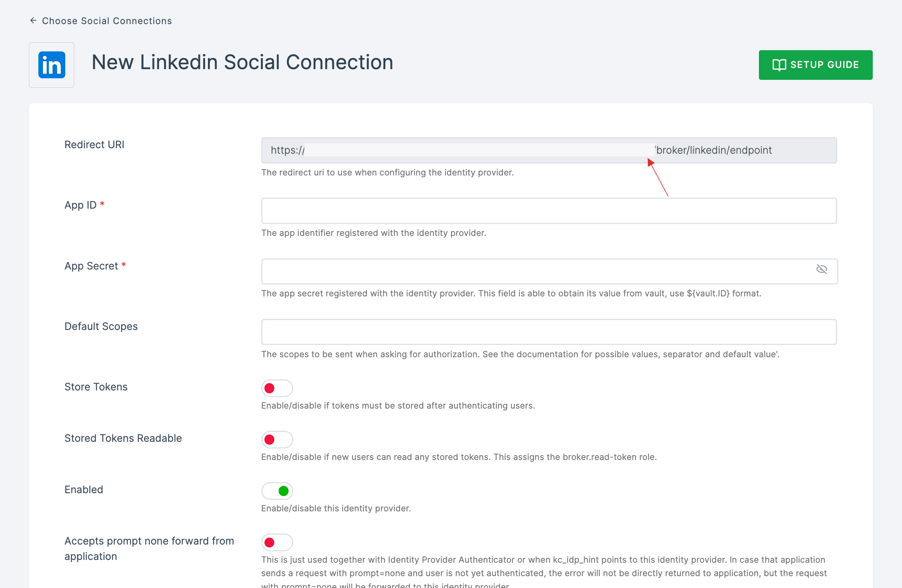
Task: Click the LinkedIn logo icon
Action: [x=51, y=64]
